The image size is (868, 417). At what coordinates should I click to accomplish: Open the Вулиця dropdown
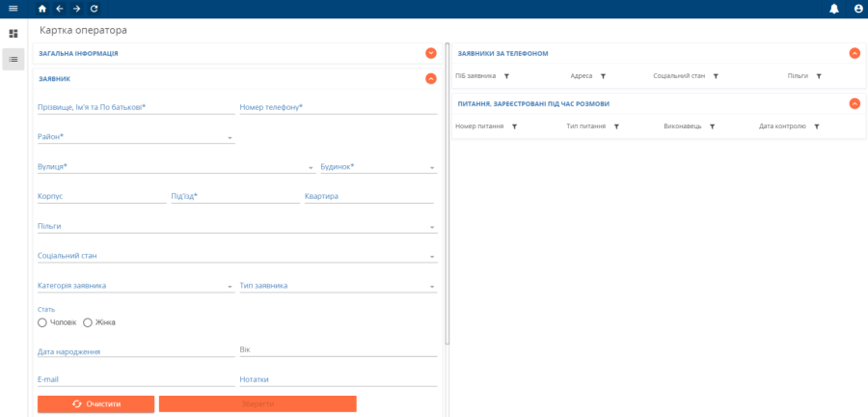click(176, 167)
